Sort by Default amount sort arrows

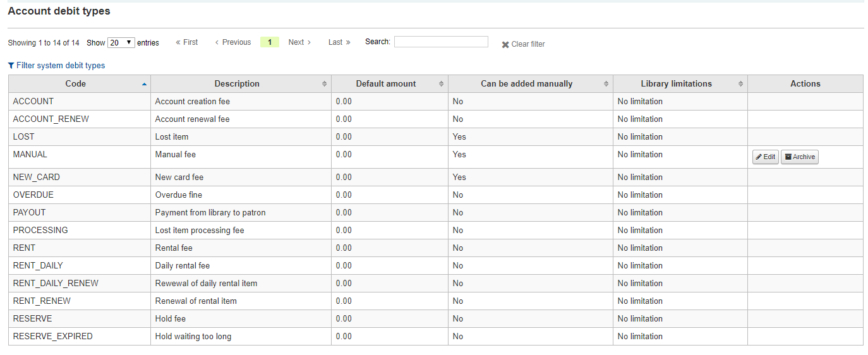pos(441,84)
